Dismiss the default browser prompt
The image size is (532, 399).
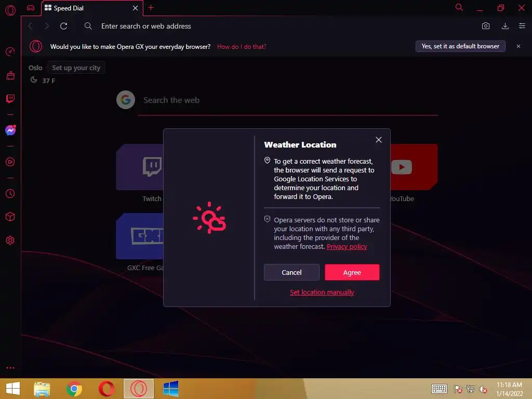[518, 46]
